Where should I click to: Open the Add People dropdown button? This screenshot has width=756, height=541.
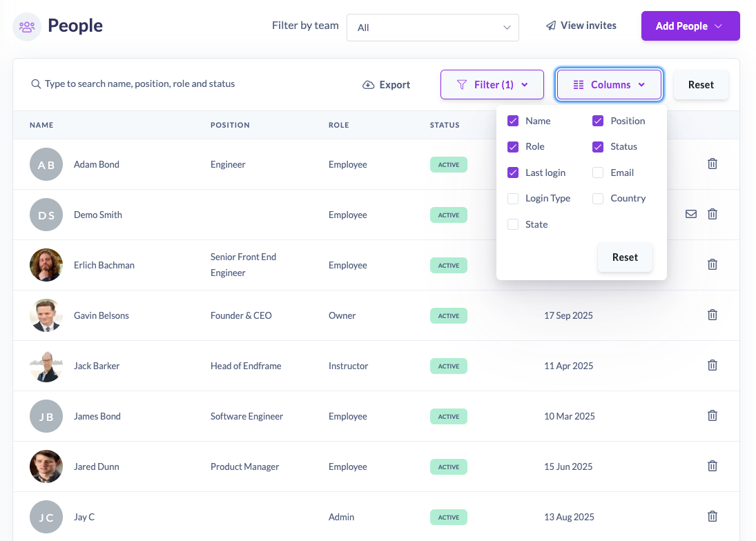(x=690, y=26)
